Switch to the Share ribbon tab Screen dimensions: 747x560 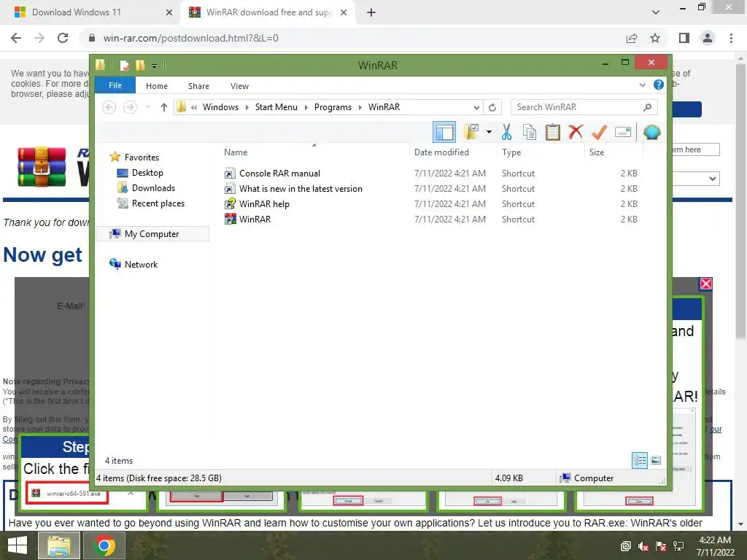tap(198, 86)
